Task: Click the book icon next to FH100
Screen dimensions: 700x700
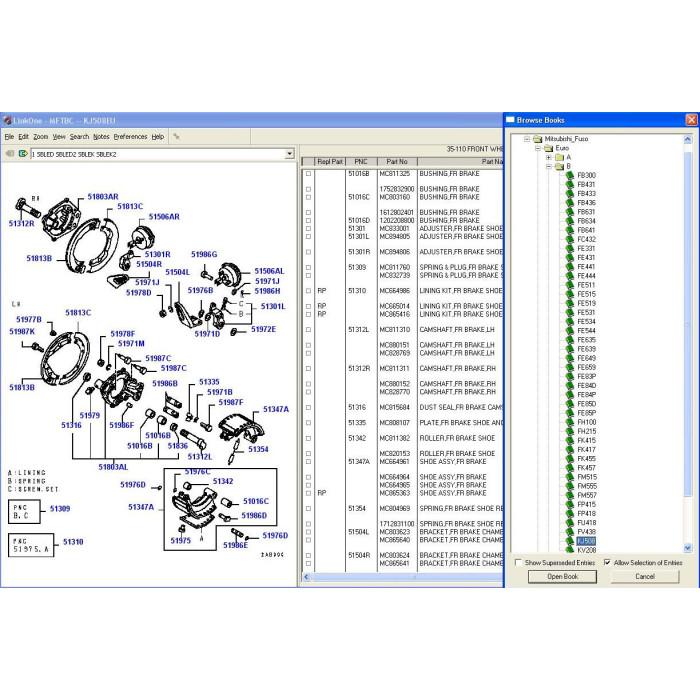Action: click(x=569, y=422)
